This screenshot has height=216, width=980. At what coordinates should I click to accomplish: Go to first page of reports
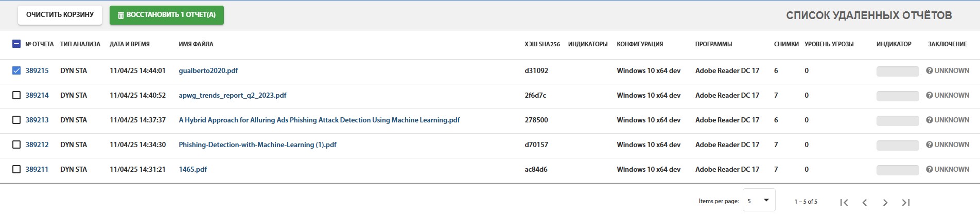tap(844, 203)
